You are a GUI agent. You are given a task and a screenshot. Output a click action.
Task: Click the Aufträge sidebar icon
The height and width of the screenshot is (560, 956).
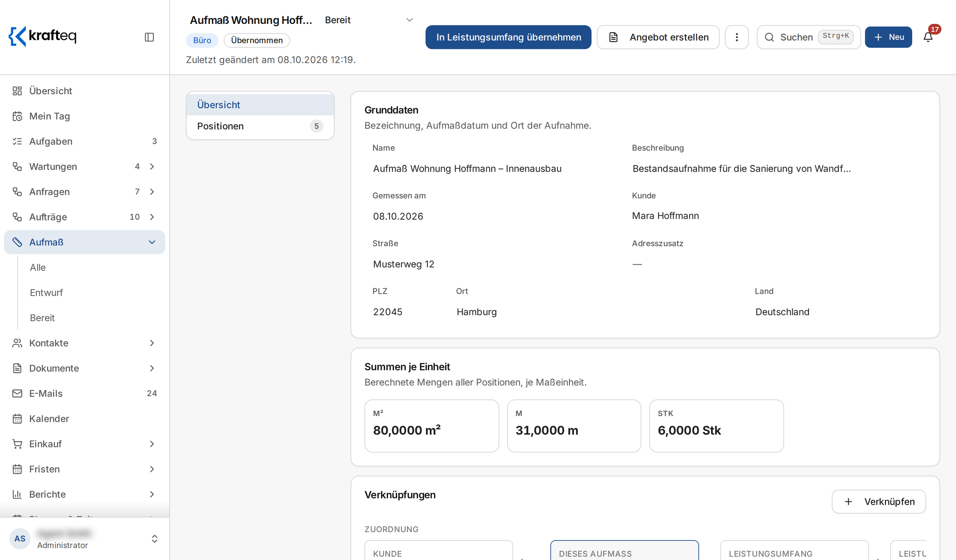(x=17, y=217)
